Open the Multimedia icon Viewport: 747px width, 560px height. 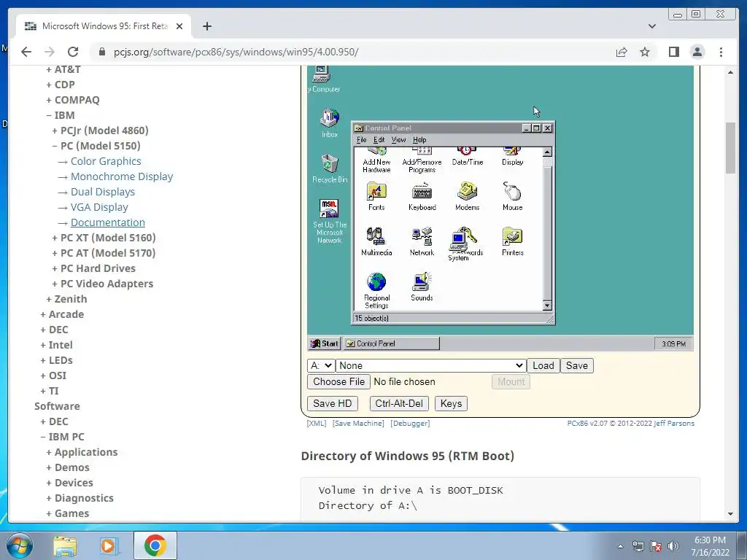(376, 241)
